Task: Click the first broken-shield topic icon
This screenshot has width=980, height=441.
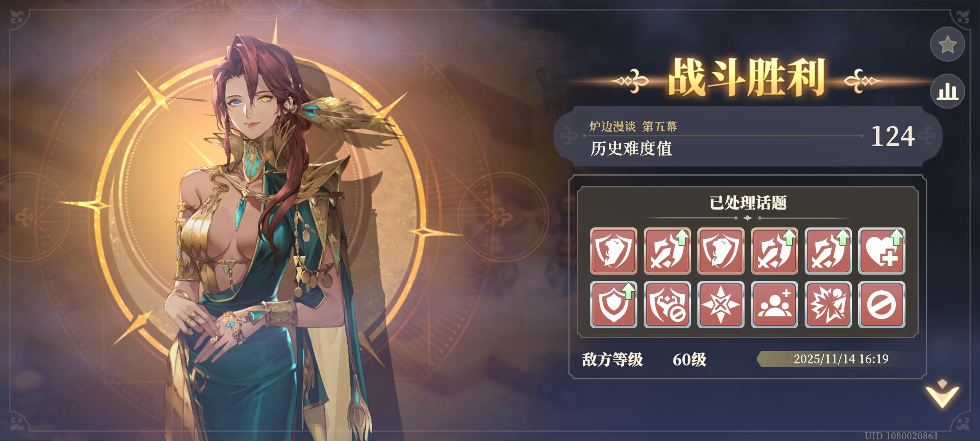Action: (614, 251)
